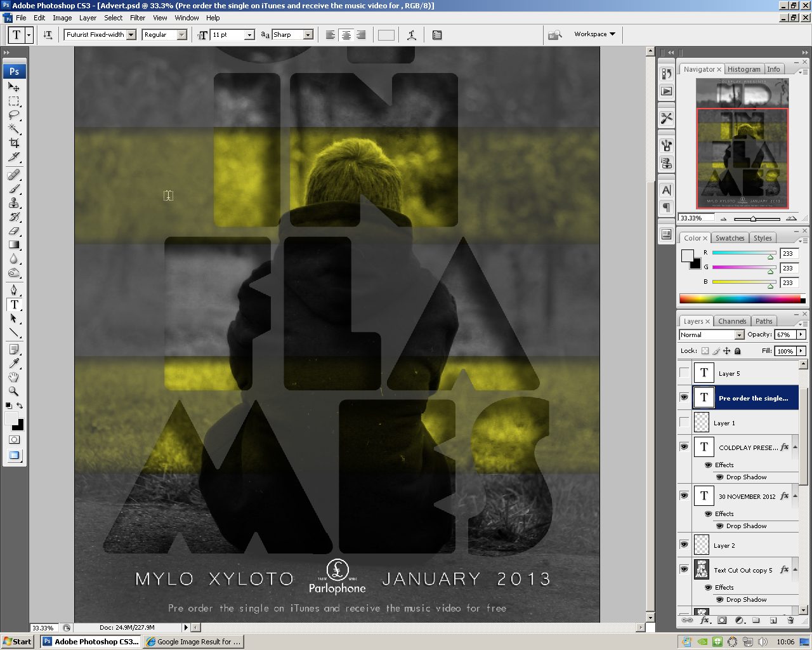Image resolution: width=812 pixels, height=650 pixels.
Task: Open the font family dropdown
Action: 131,35
